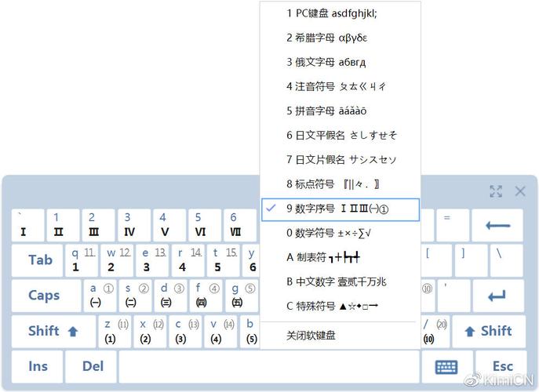Image resolution: width=539 pixels, height=392 pixels.
Task: Click the g key with ㈤
Action: click(x=242, y=296)
